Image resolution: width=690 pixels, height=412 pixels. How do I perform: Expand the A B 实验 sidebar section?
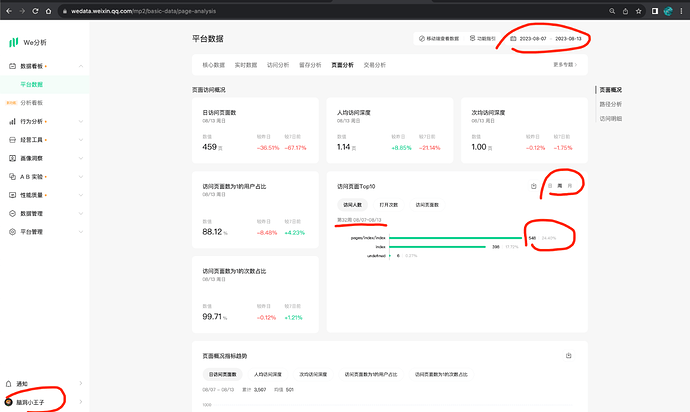click(x=81, y=177)
